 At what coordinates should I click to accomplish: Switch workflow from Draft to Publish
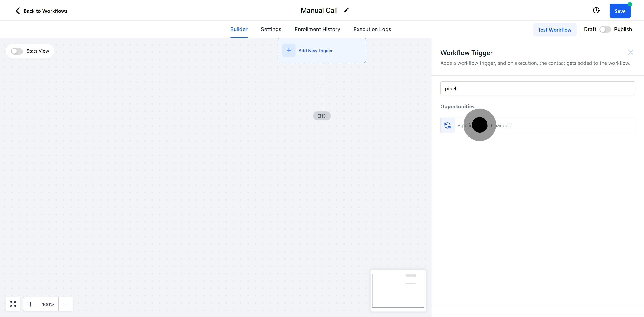(605, 29)
